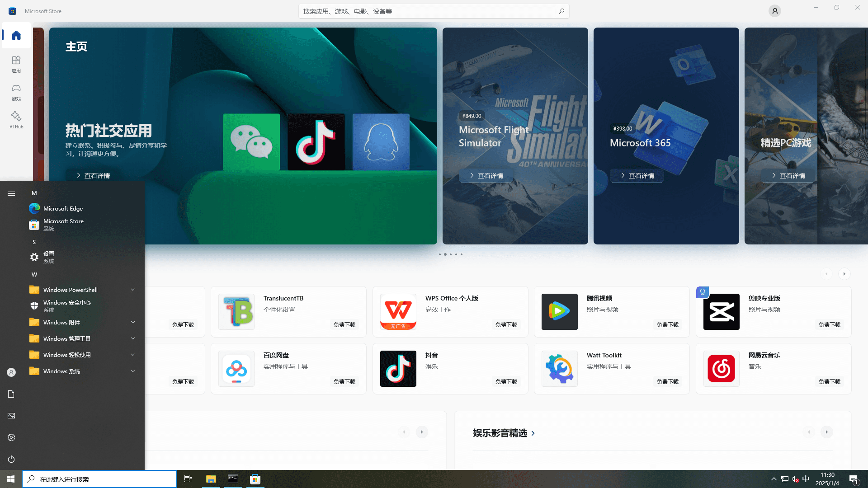Click 免费下载 for 腾讯视频
Viewport: 868px width, 488px height.
coord(668,324)
